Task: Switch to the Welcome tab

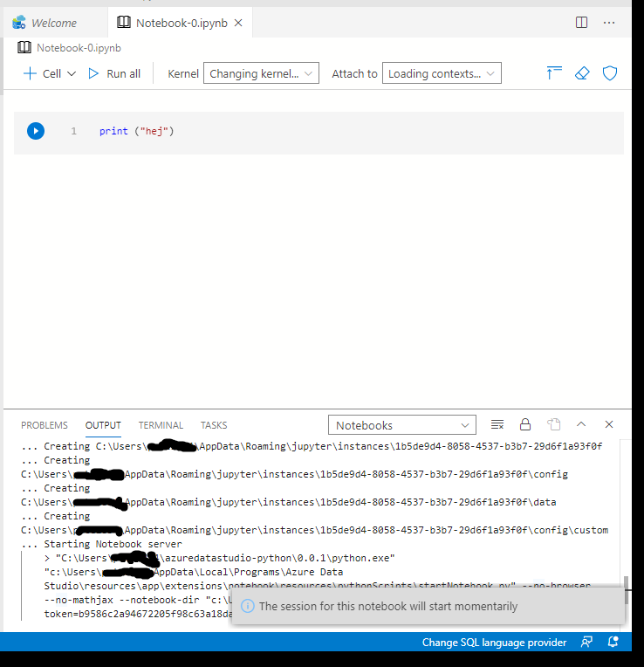Action: coord(53,23)
